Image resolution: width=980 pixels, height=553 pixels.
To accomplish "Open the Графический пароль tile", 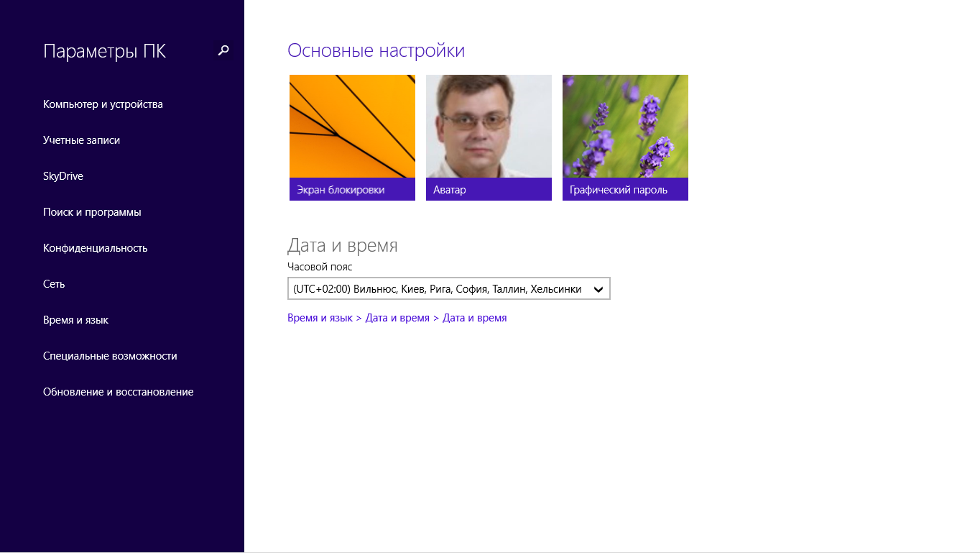I will tap(625, 137).
